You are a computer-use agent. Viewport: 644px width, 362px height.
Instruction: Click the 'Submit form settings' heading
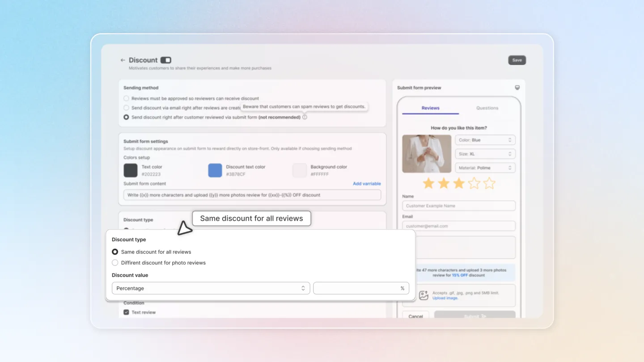pos(145,141)
